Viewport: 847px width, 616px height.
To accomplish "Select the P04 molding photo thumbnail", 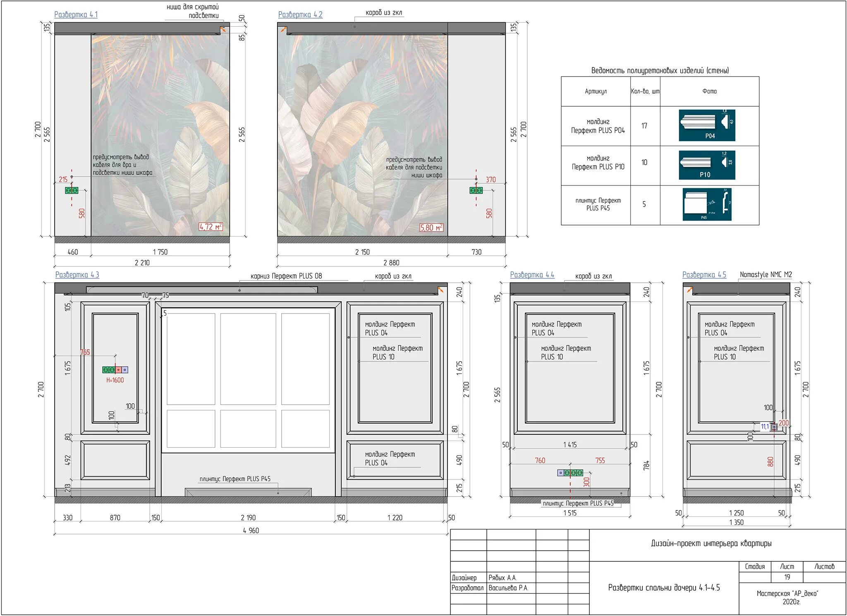I will [707, 125].
